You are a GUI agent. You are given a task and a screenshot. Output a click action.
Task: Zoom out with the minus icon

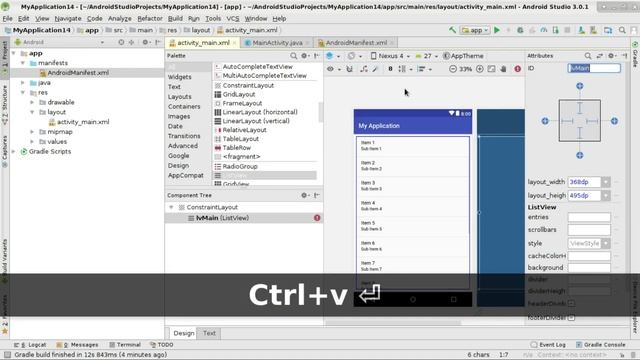click(453, 69)
